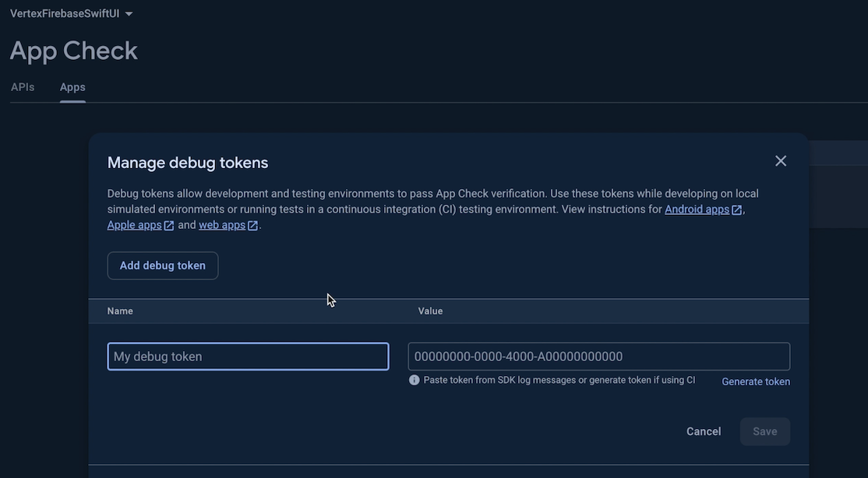Image resolution: width=868 pixels, height=478 pixels.
Task: Click the external link icon beside Android apps
Action: point(737,210)
